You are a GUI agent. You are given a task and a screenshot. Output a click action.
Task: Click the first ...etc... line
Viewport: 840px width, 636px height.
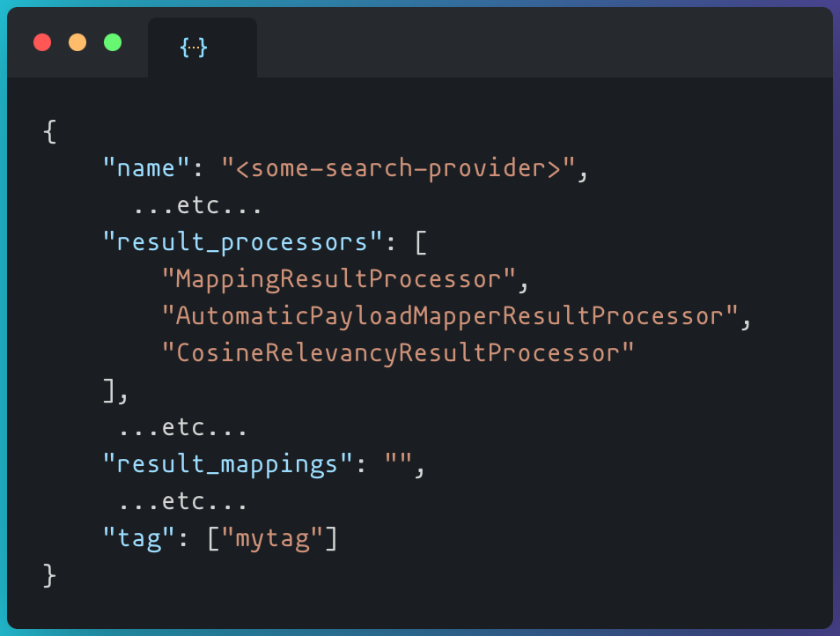(198, 205)
